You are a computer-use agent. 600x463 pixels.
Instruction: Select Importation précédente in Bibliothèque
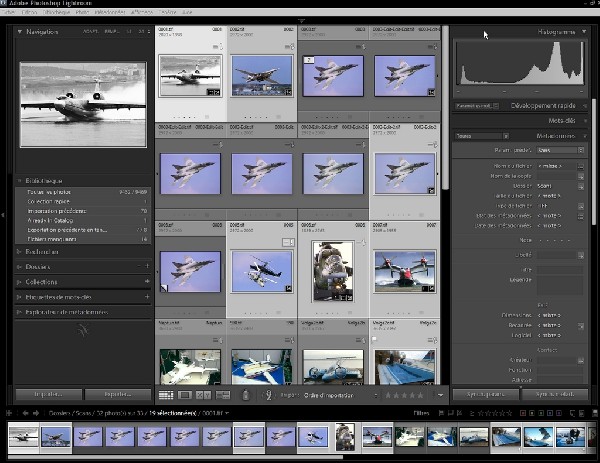click(83, 211)
